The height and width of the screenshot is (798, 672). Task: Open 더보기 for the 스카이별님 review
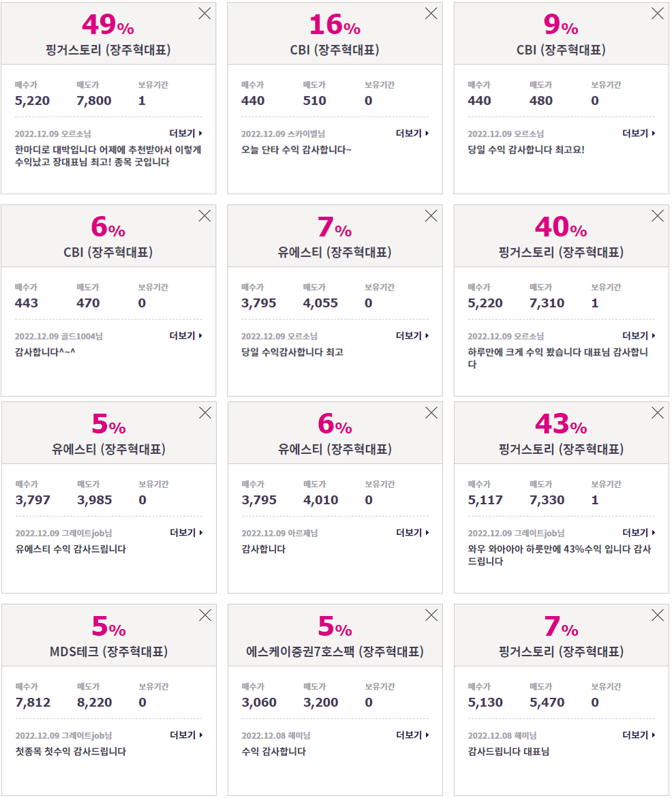click(412, 134)
